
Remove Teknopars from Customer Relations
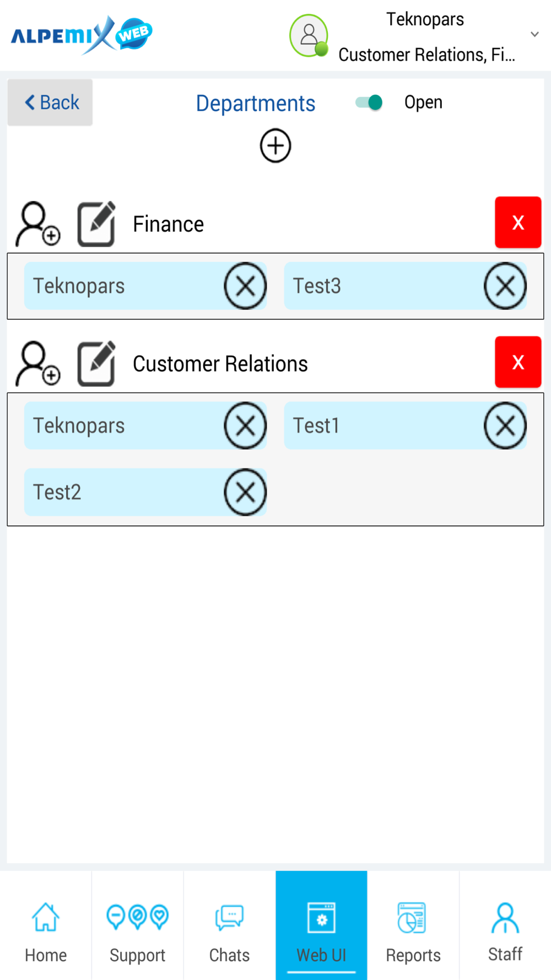pos(245,426)
